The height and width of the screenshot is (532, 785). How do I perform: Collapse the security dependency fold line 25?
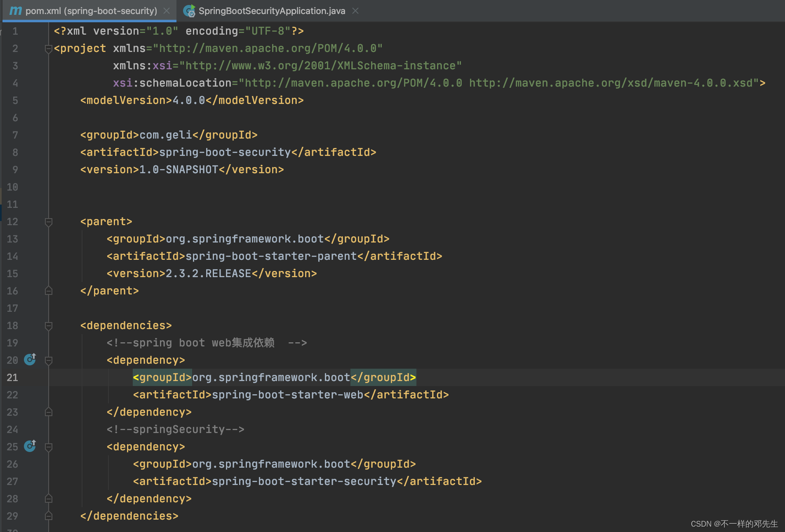48,447
